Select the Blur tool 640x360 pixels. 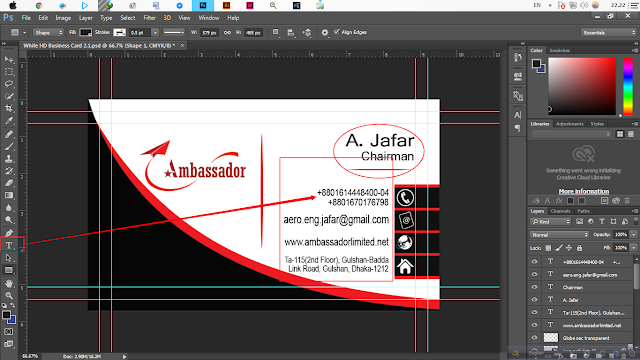[9, 208]
